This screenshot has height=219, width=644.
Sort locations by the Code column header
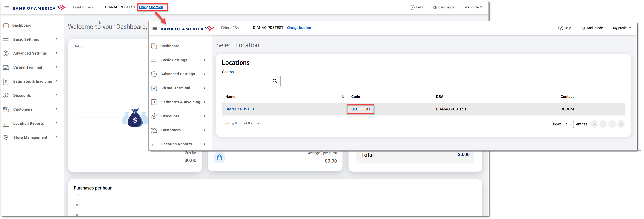355,97
